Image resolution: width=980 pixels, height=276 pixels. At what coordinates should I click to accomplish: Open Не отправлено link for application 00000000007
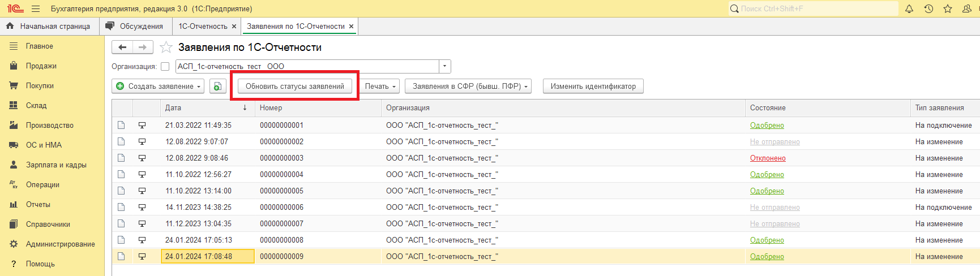[775, 224]
